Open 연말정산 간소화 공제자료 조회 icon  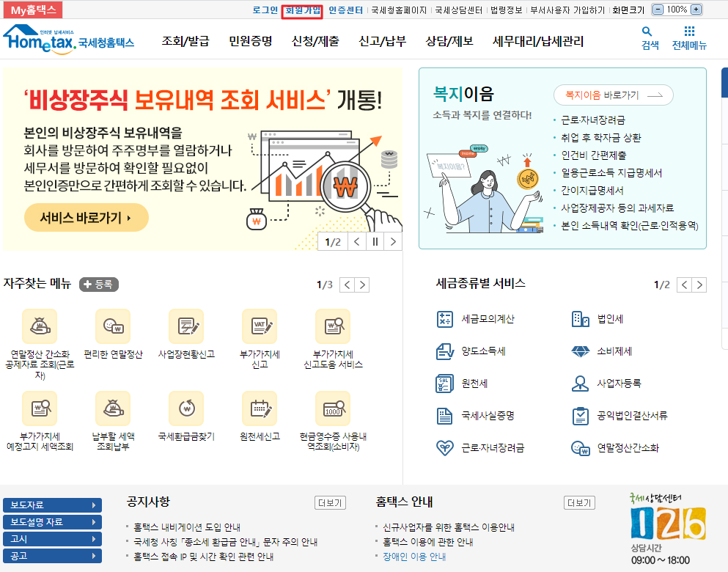pyautogui.click(x=40, y=326)
